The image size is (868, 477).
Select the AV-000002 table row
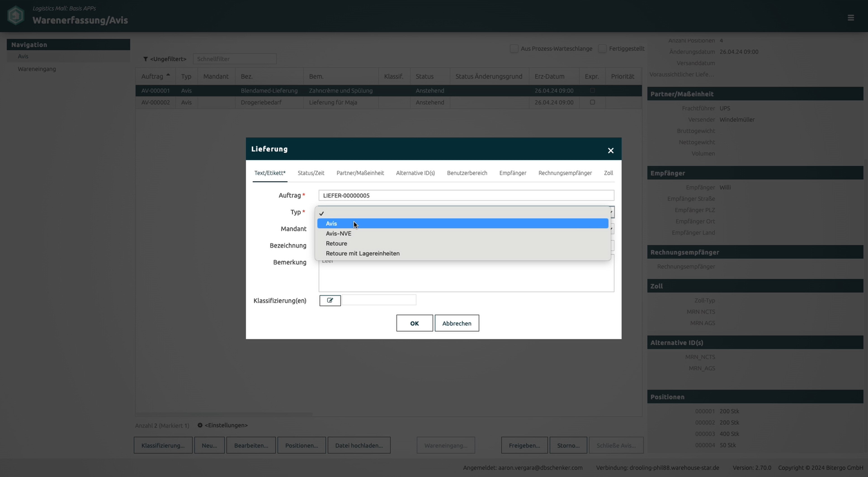click(389, 102)
